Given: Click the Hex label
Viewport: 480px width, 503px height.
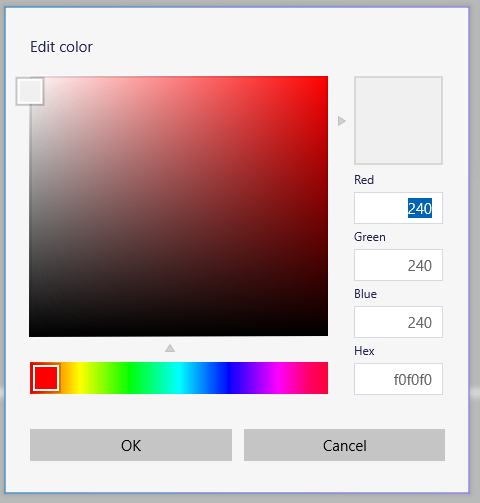Looking at the screenshot, I should [x=364, y=351].
